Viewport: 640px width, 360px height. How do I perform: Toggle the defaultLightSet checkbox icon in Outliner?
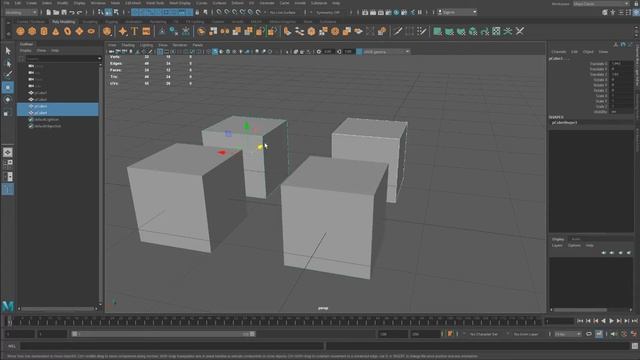(31, 120)
